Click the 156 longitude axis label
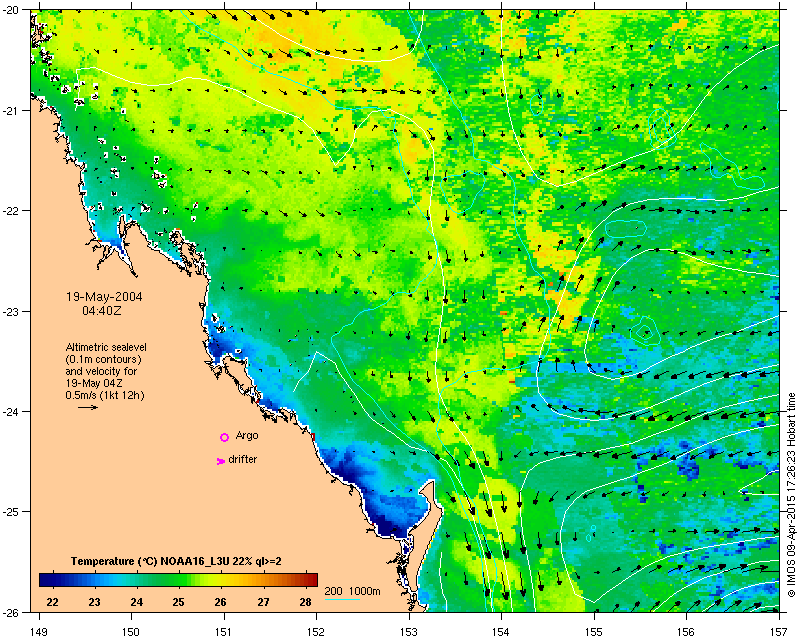The width and height of the screenshot is (800, 640). pos(687,632)
